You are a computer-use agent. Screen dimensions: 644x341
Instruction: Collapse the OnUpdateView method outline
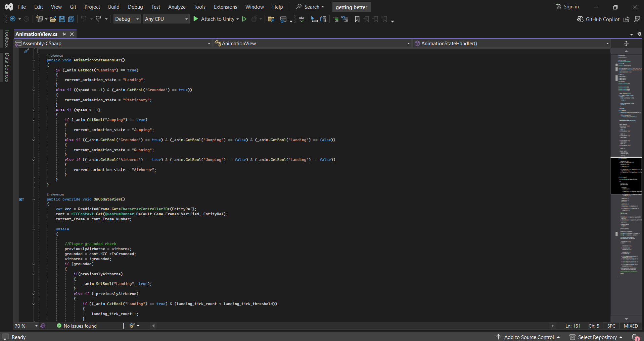coord(34,200)
